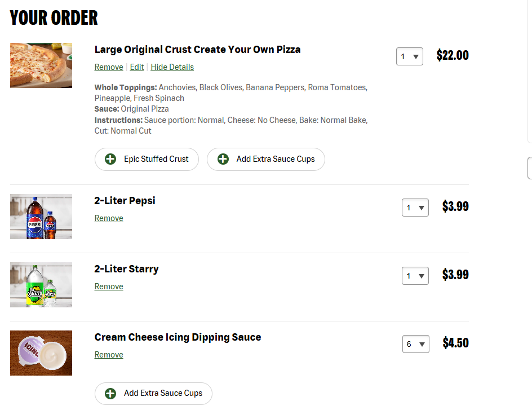
Task: Click the plus icon beside pizza's Add Extra Sauce Cups
Action: (223, 159)
